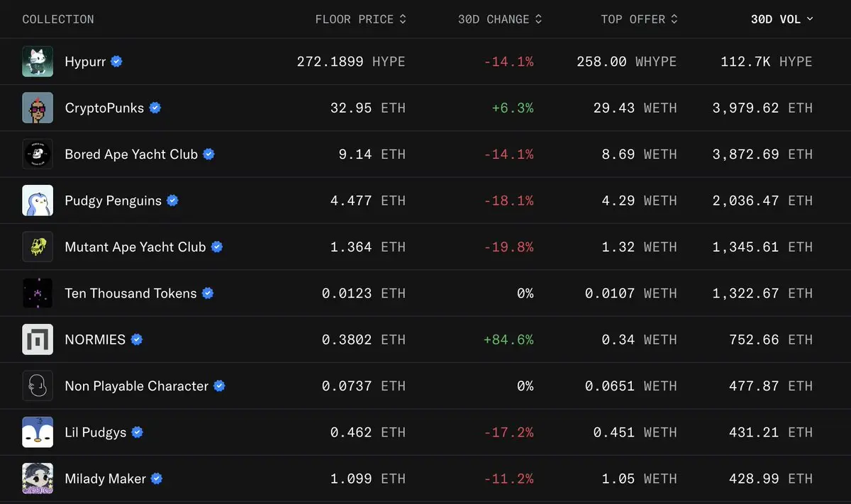Viewport: 851px width, 504px height.
Task: Click the NORMIES collection logo
Action: [38, 340]
